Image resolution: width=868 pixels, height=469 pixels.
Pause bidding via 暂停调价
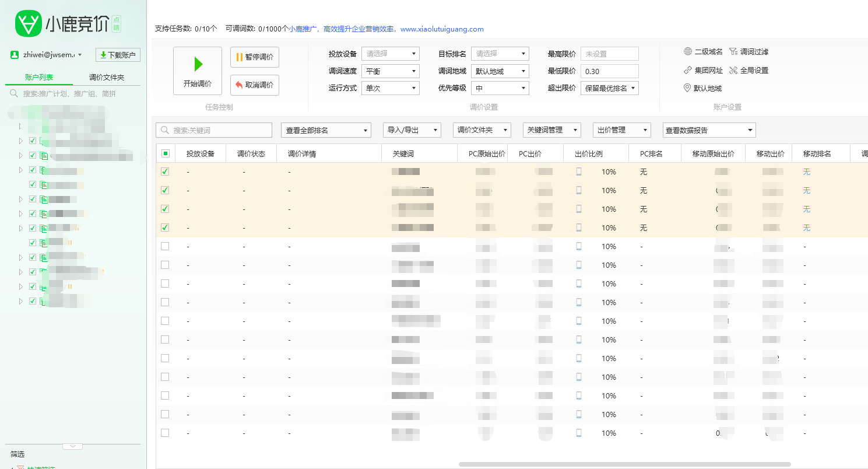(255, 57)
